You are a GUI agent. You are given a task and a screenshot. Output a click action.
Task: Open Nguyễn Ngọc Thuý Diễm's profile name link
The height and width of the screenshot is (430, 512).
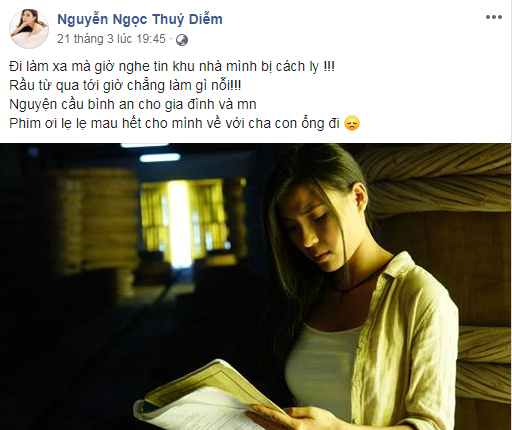[x=140, y=19]
